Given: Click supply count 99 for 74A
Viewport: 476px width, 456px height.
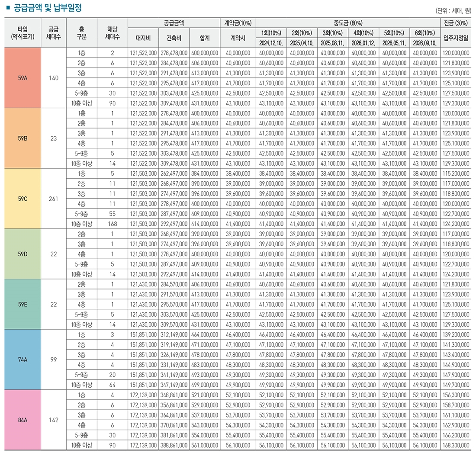Looking at the screenshot, I should tap(54, 360).
